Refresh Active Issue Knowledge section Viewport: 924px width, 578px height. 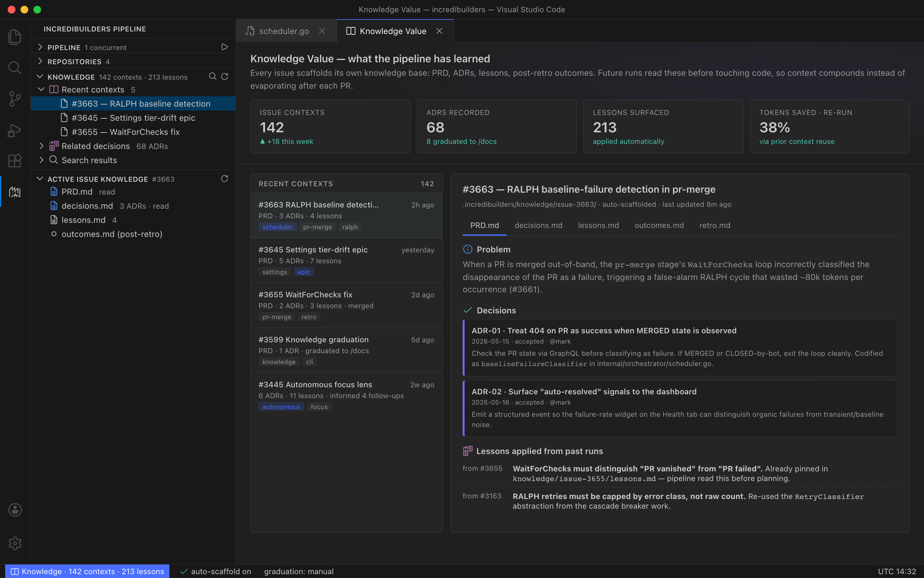[x=225, y=179]
